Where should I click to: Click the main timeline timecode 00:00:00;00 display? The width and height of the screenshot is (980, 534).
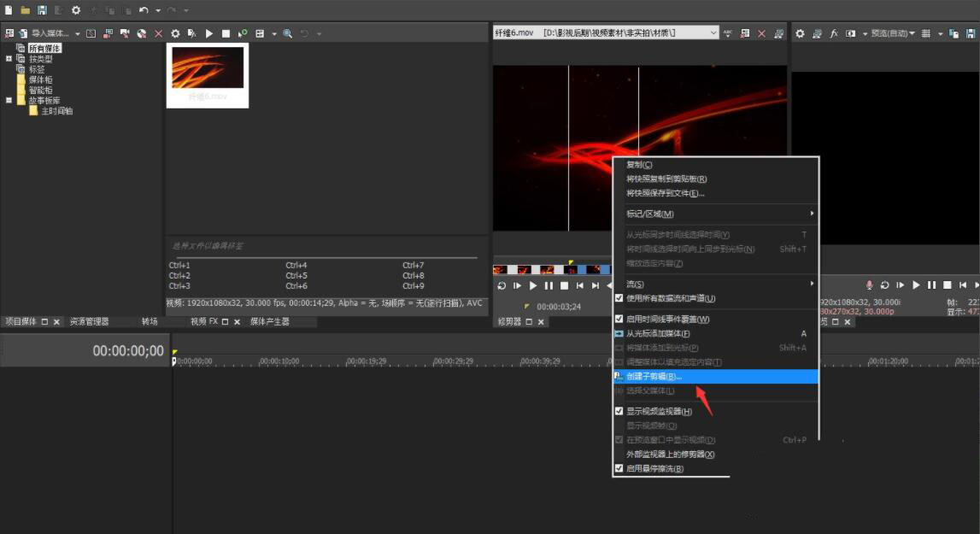pos(128,351)
